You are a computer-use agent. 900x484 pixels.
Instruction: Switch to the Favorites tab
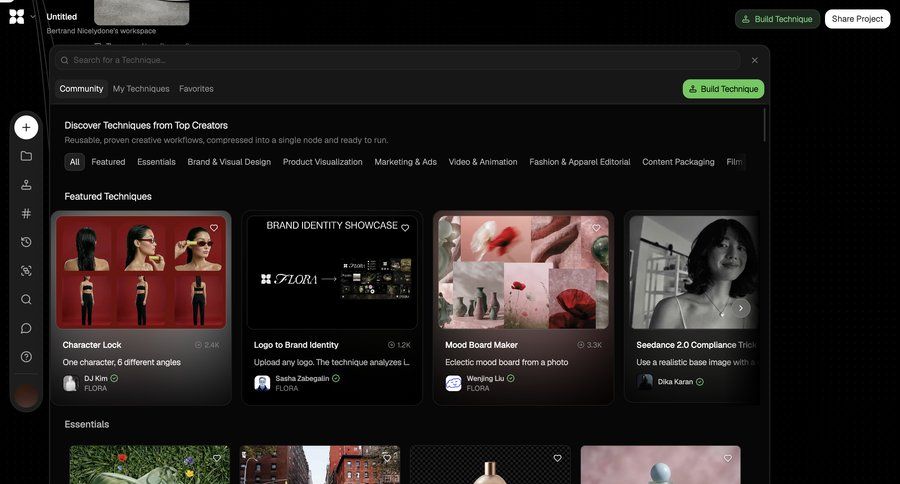pyautogui.click(x=196, y=89)
